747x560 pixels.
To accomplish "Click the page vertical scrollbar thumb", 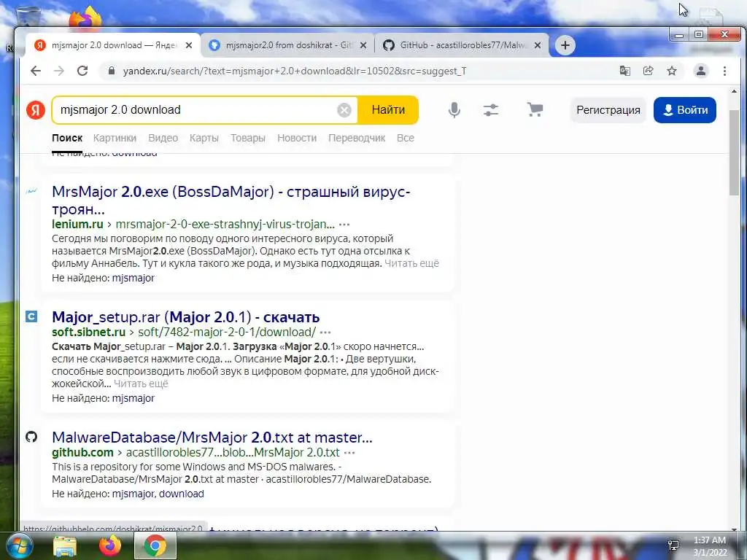I will (734, 152).
